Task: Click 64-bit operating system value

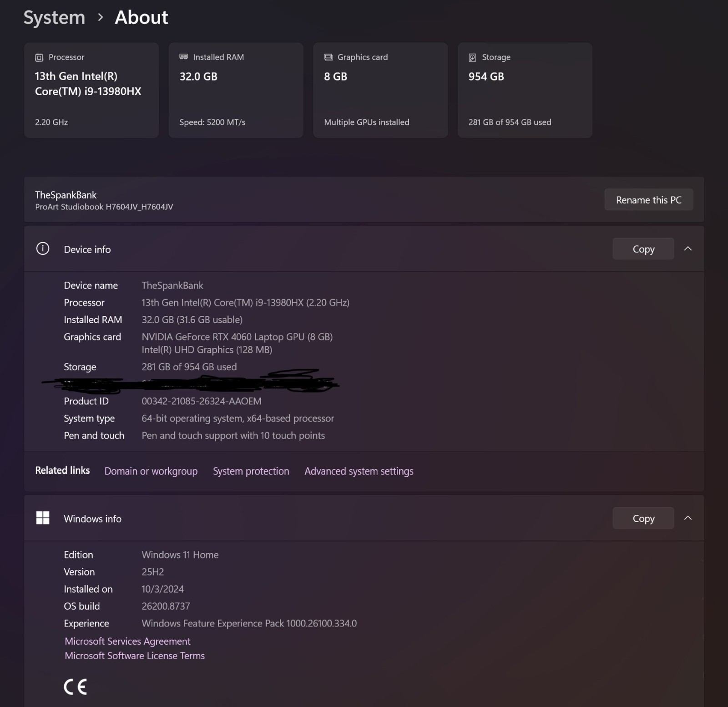Action: point(238,418)
